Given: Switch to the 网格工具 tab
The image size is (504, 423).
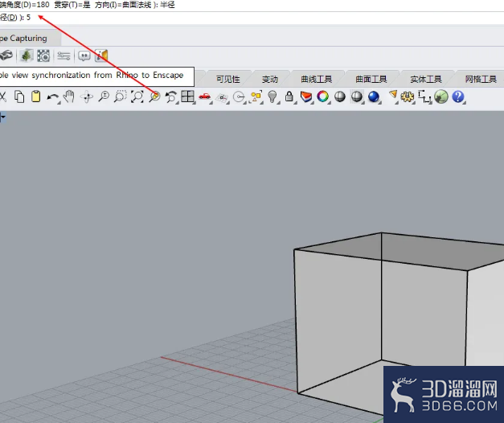Looking at the screenshot, I should (x=480, y=79).
